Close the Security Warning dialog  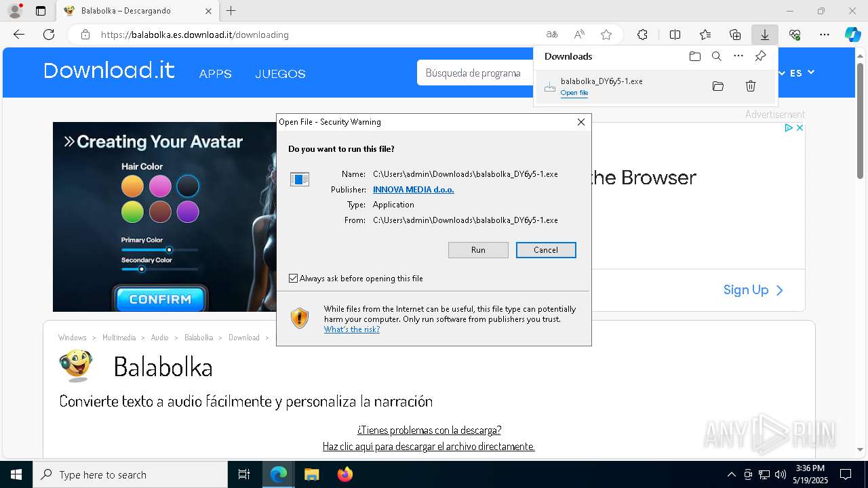580,122
